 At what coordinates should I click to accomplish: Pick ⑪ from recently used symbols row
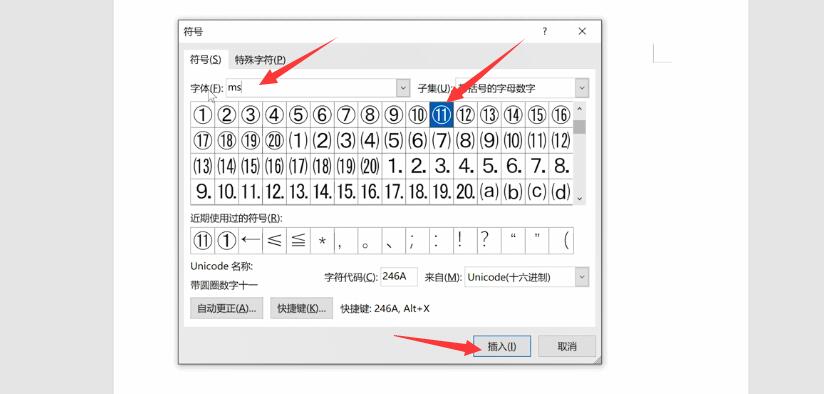click(203, 241)
